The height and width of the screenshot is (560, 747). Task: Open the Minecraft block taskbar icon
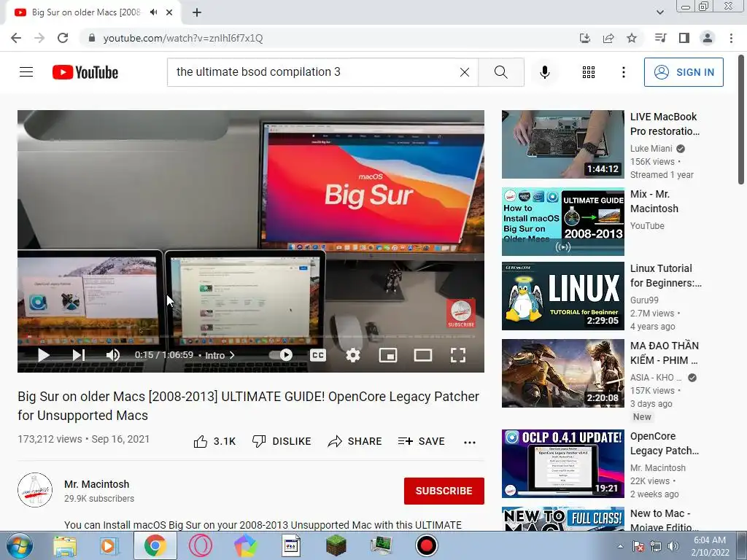coord(336,545)
